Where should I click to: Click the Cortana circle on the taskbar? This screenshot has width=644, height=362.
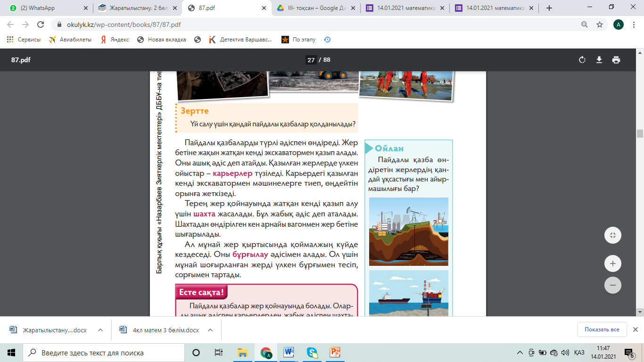196,353
